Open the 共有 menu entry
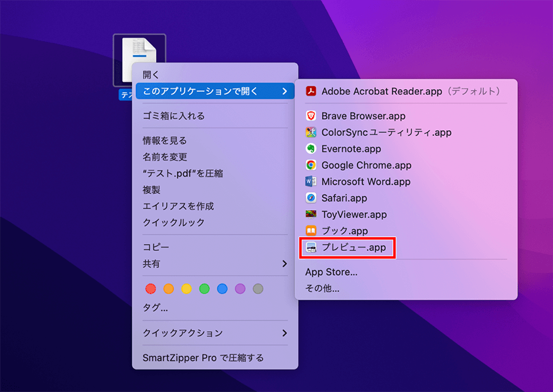 click(215, 264)
